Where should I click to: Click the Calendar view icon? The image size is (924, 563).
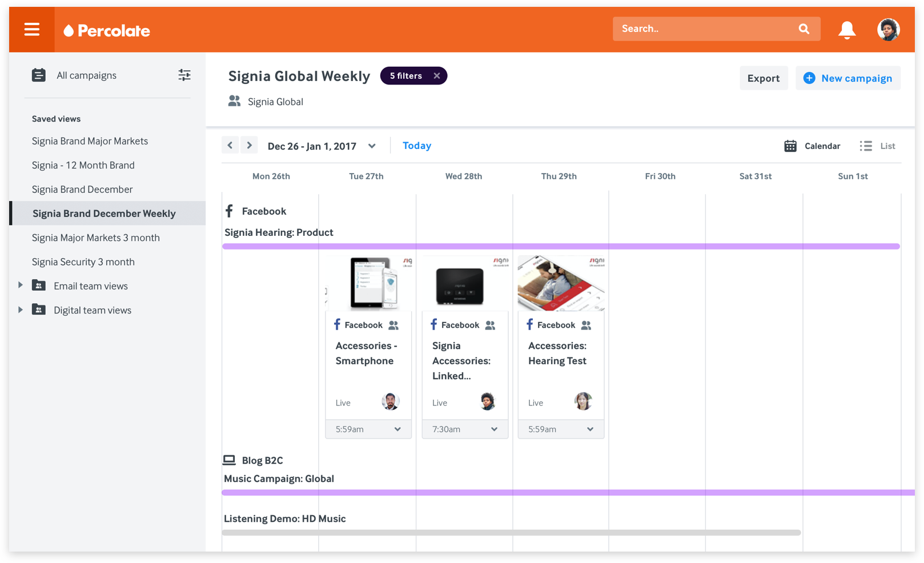point(790,146)
